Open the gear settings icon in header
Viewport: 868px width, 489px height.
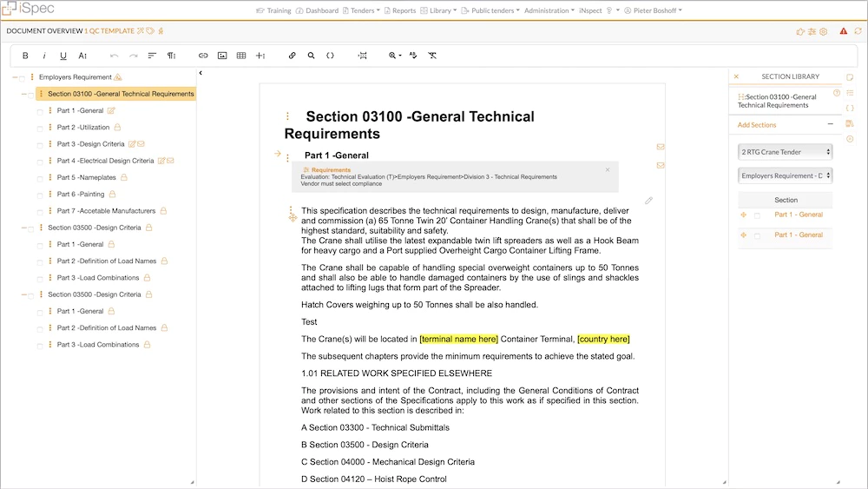coord(824,31)
